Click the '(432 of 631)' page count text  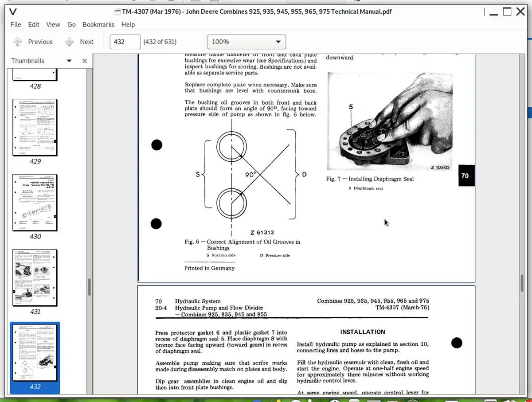pyautogui.click(x=160, y=42)
